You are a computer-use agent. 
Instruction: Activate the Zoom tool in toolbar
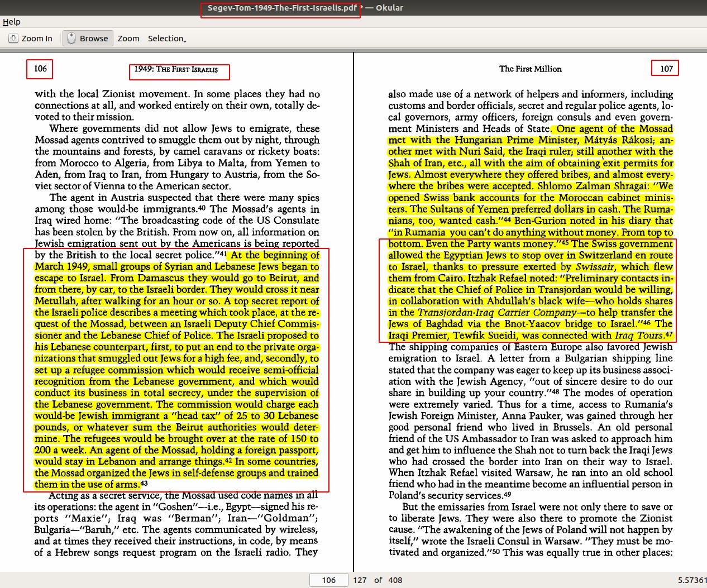click(x=128, y=39)
